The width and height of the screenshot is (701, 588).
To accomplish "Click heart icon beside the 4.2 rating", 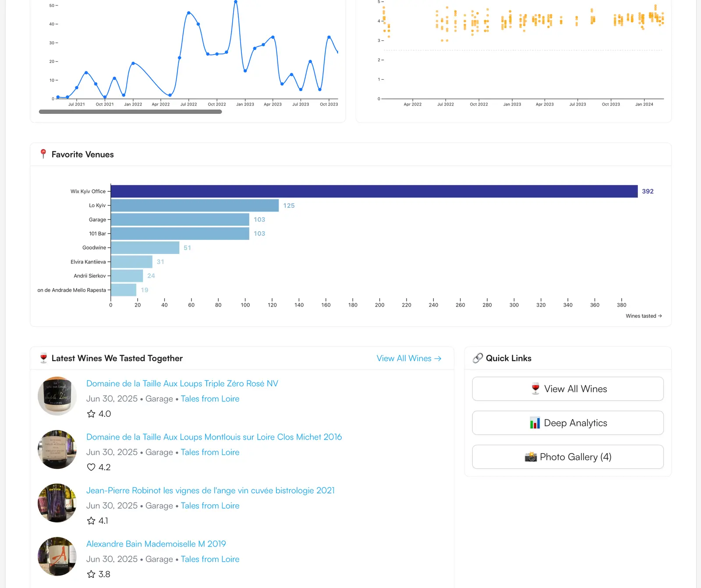I will click(x=91, y=467).
